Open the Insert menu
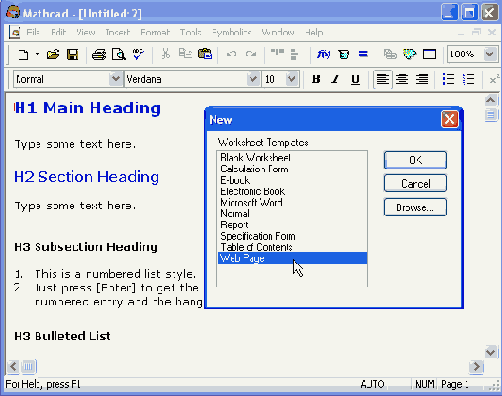This screenshot has height=396, width=502. click(117, 32)
